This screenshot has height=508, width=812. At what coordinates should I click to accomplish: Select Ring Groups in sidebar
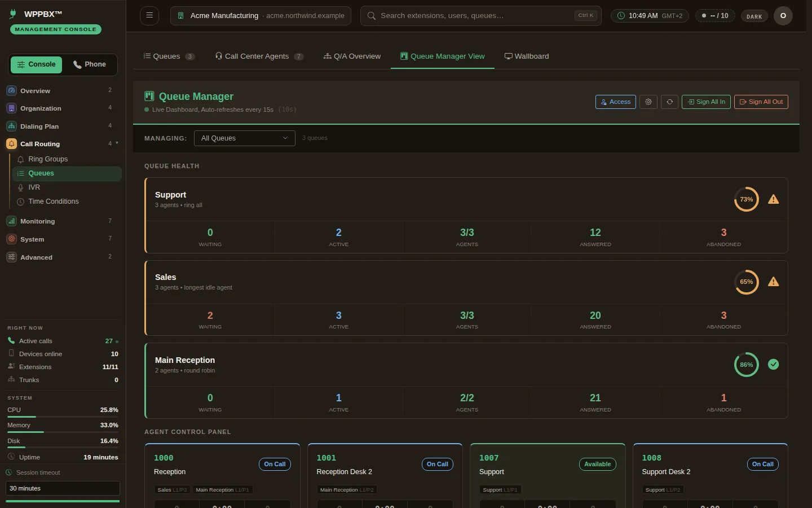pos(67,159)
